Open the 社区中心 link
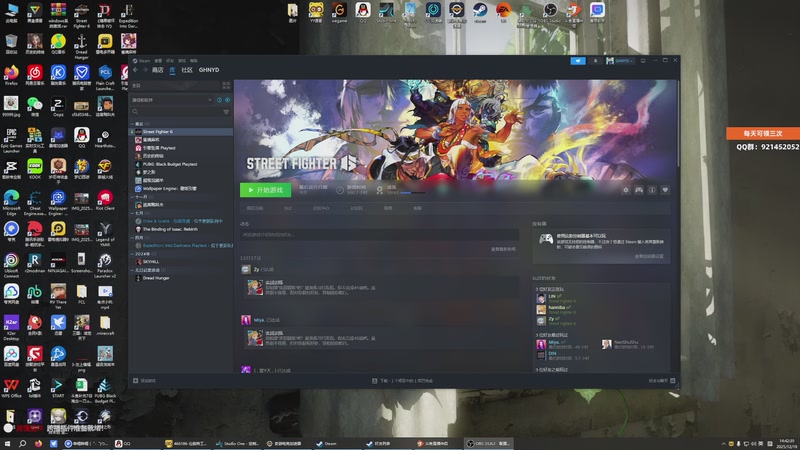 (x=321, y=208)
